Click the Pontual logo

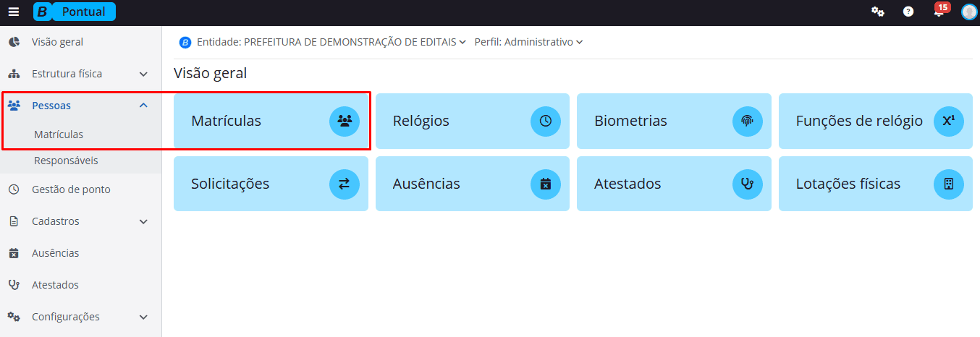coord(75,12)
